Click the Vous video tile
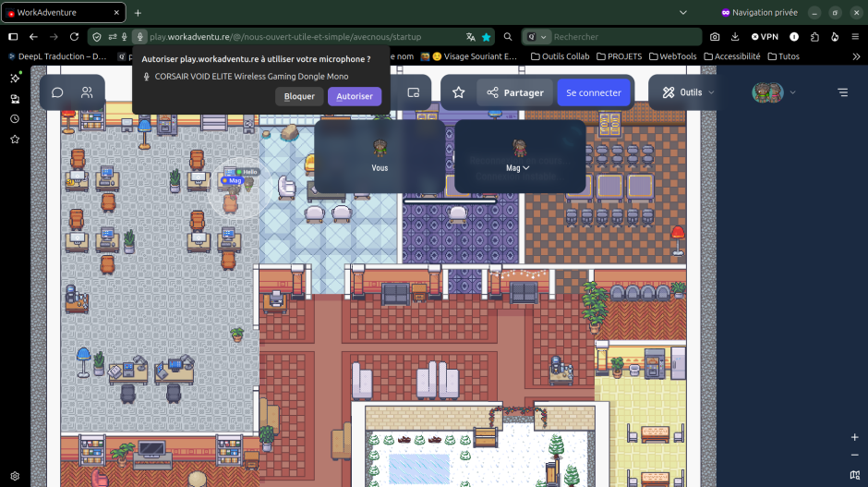The width and height of the screenshot is (868, 487). (380, 156)
